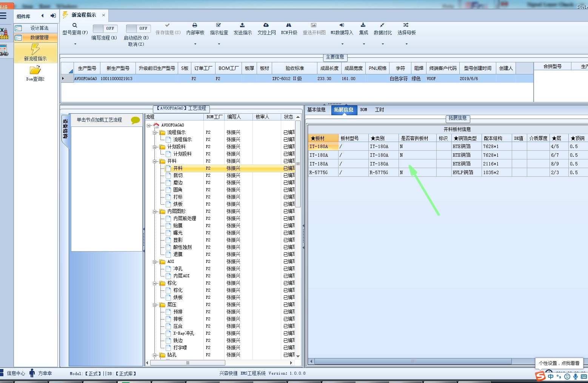Click 个性设置，点我看看 tooltip
Screen dimensions: 588x383
click(x=559, y=363)
